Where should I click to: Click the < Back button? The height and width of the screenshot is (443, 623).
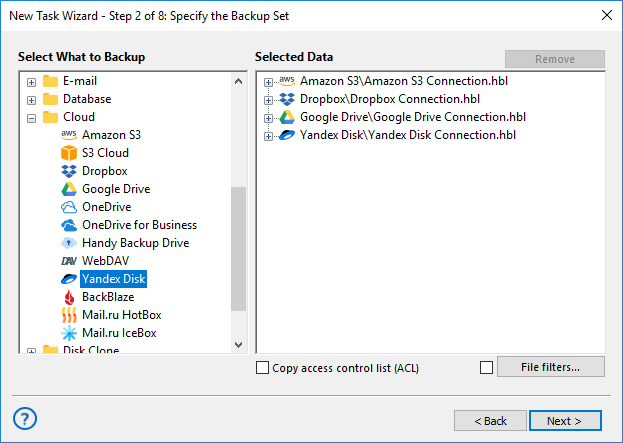point(490,420)
